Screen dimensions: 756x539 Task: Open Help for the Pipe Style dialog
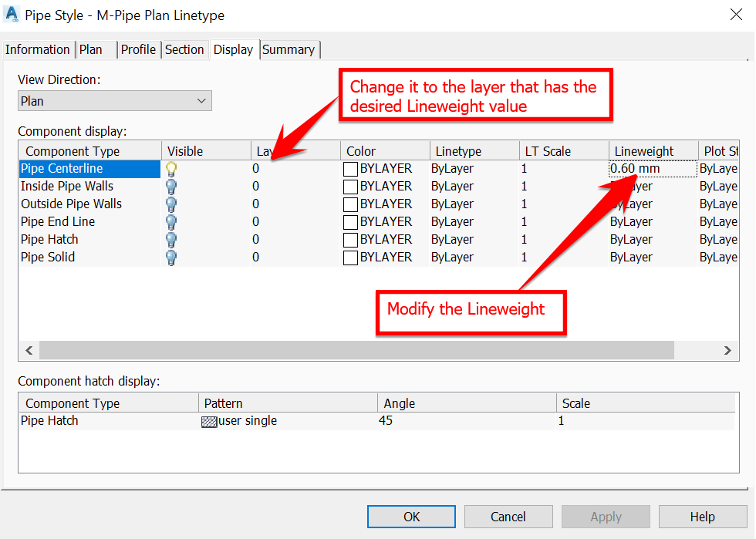(702, 517)
